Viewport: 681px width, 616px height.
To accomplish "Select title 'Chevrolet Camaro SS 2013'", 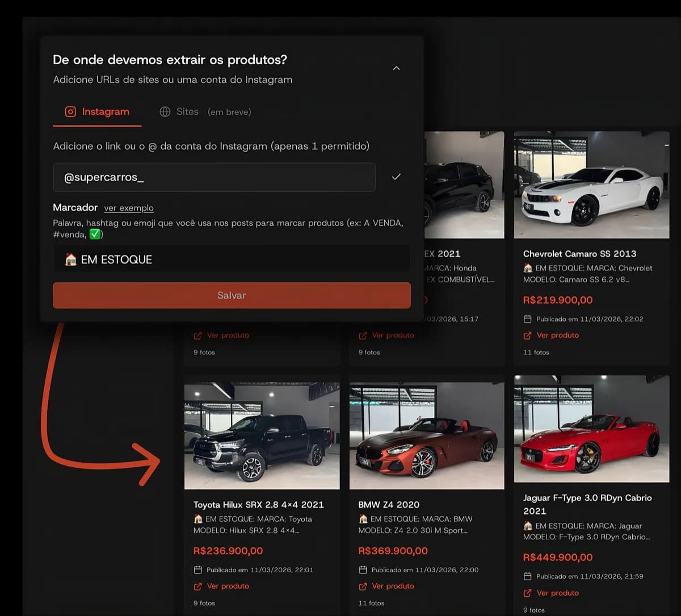I will pos(579,254).
